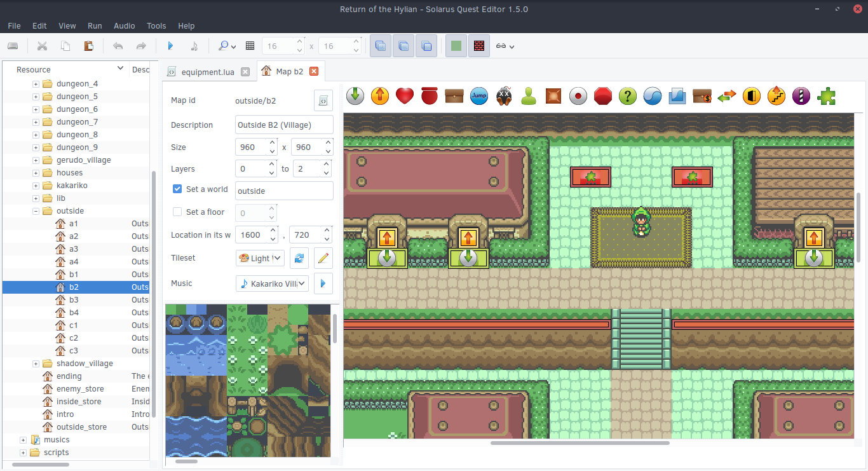Select the red stop-sign wall tool

click(x=602, y=96)
